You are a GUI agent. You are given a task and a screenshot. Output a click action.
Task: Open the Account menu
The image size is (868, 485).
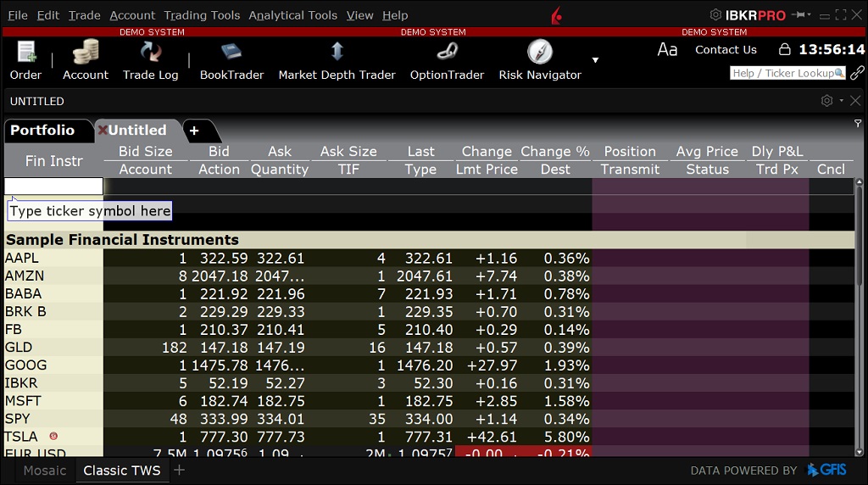[x=132, y=15]
